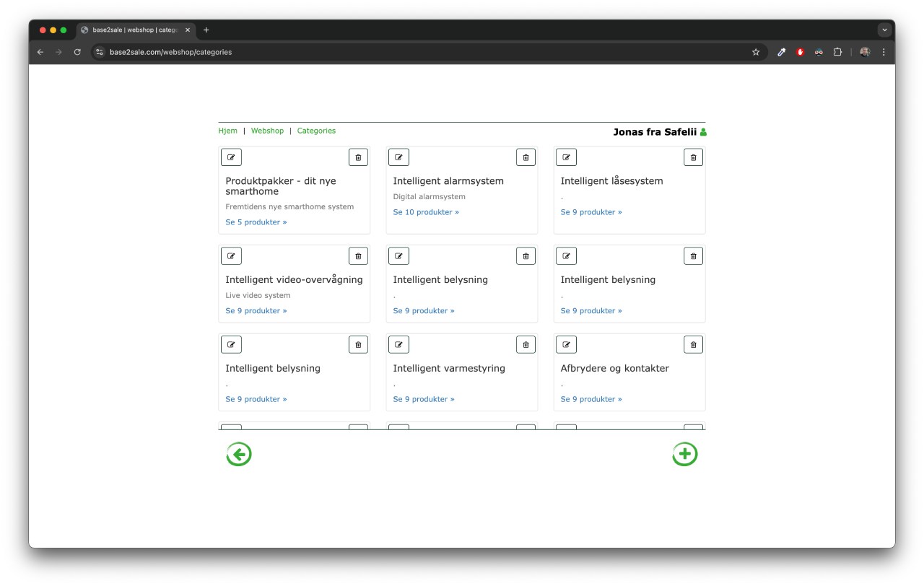Click user icon beside Jonas fra Safelii
Image resolution: width=924 pixels, height=586 pixels.
(703, 132)
